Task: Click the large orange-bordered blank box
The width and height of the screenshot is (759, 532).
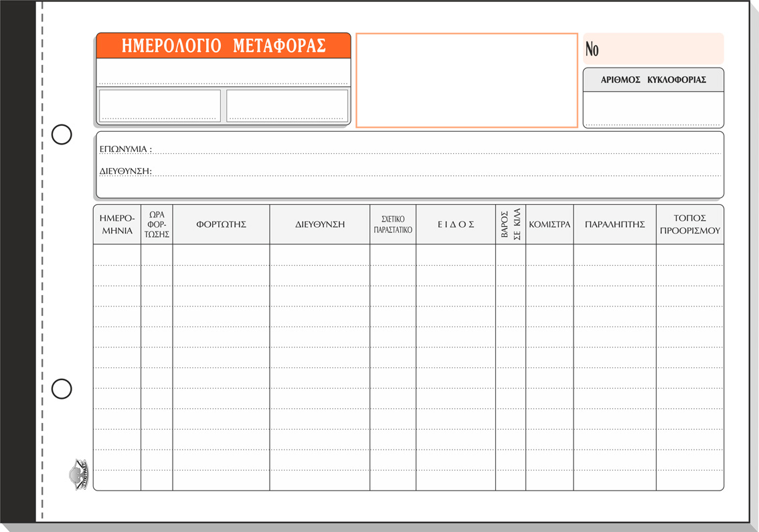Action: 467,80
